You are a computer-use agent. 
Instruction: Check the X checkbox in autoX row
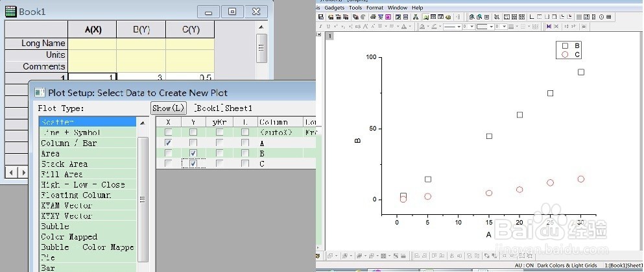pyautogui.click(x=168, y=132)
